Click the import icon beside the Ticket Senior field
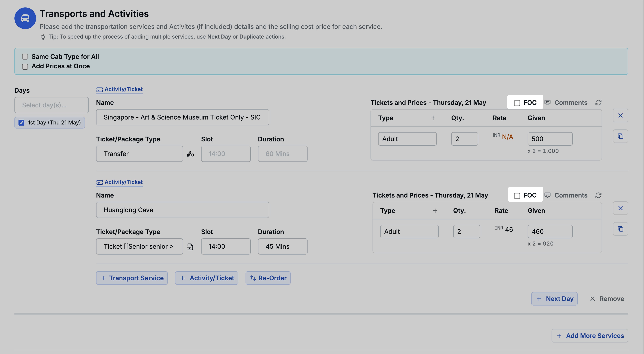Viewport: 644px width, 354px height. [190, 247]
